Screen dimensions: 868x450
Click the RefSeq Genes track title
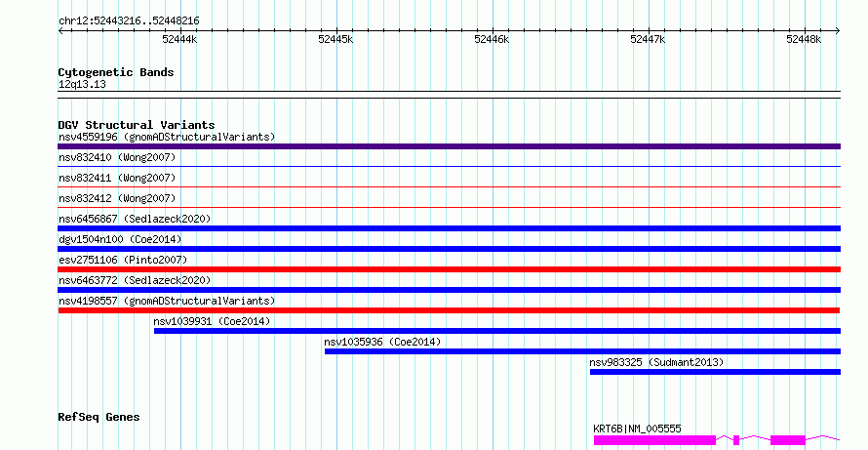click(x=99, y=417)
